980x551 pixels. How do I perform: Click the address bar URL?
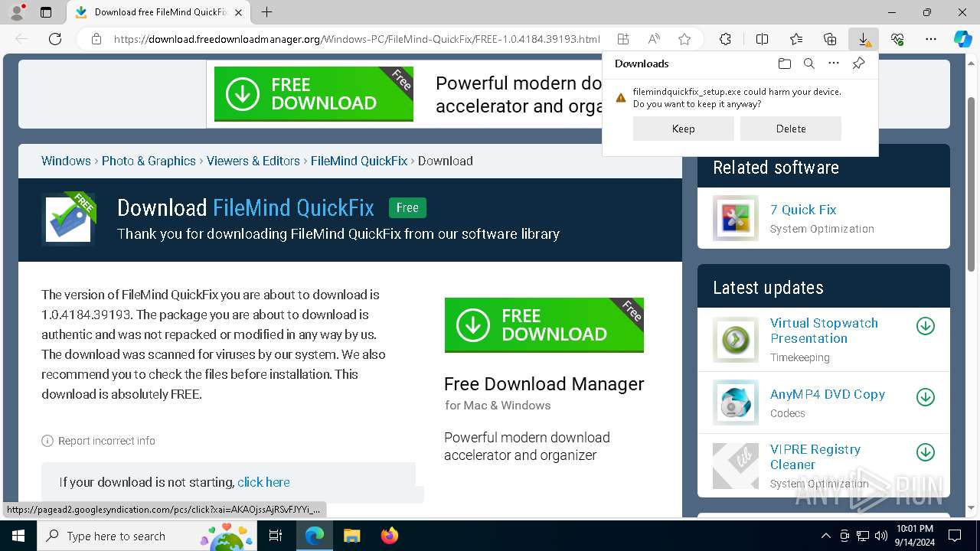357,39
